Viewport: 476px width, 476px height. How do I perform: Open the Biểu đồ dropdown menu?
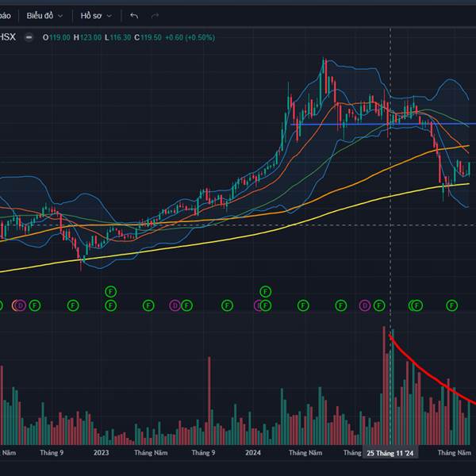click(x=44, y=16)
